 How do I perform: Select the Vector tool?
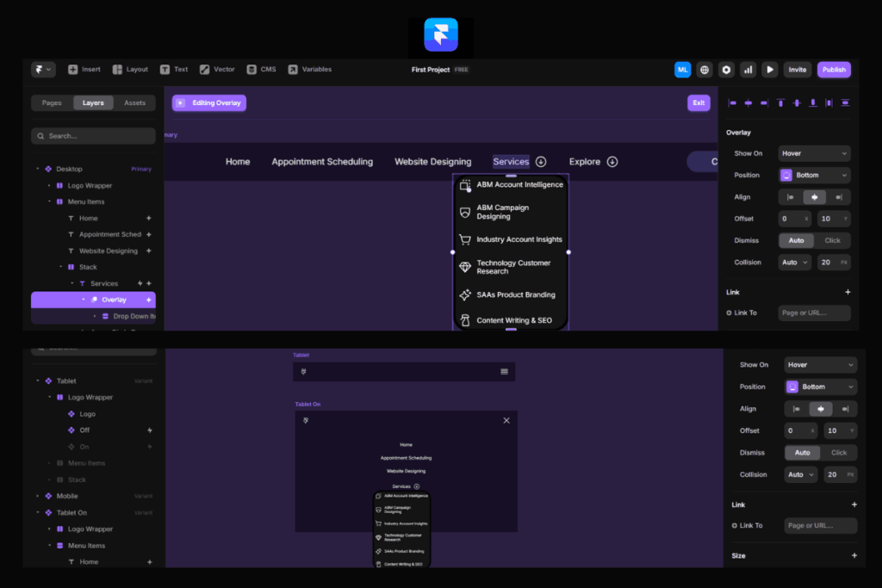click(x=217, y=70)
